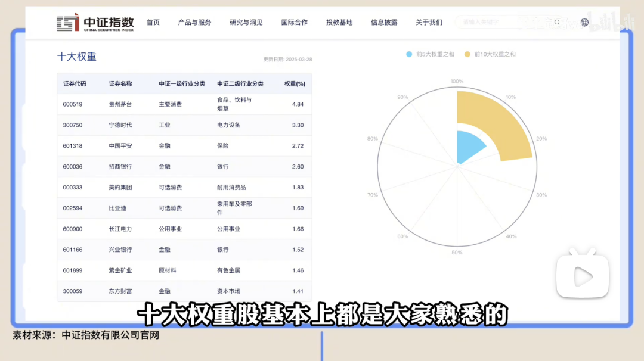The image size is (644, 361).
Task: Select code 600036 cell
Action: [x=73, y=167]
